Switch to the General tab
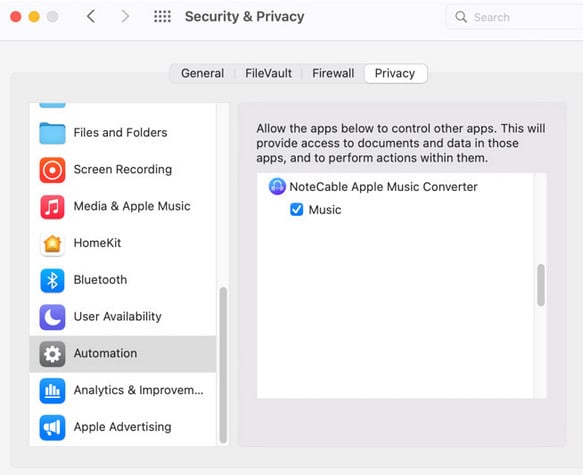 point(203,74)
